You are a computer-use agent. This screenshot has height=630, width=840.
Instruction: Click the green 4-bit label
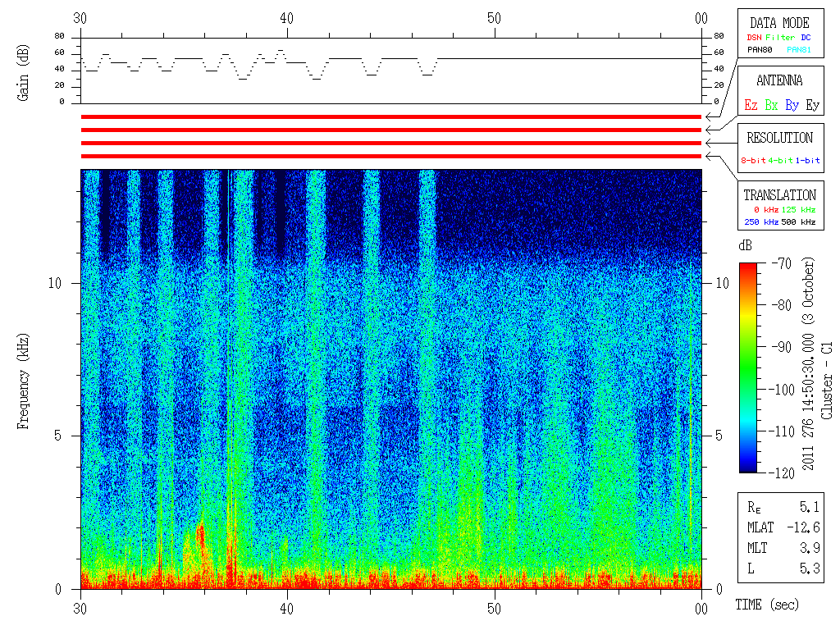(x=780, y=160)
